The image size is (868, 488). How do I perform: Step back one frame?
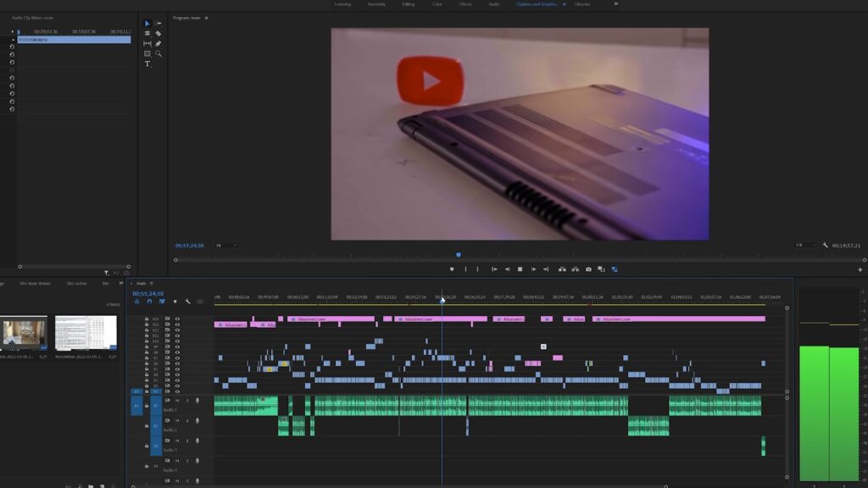pos(507,269)
